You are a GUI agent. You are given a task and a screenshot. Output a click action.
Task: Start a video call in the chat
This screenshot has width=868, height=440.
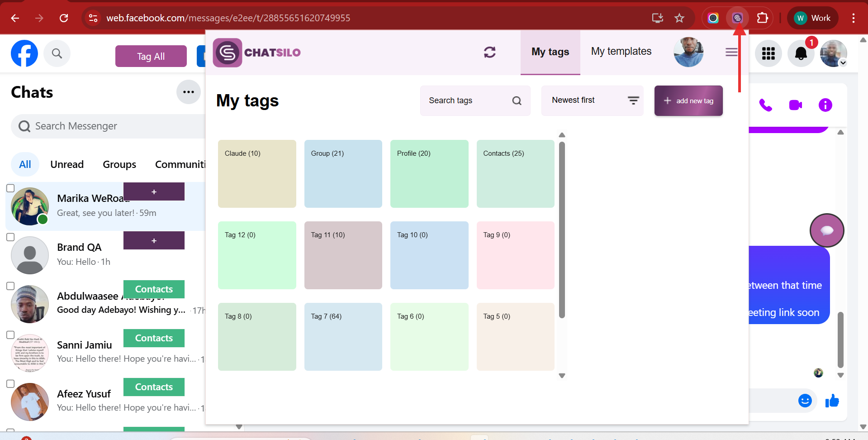[x=796, y=105]
